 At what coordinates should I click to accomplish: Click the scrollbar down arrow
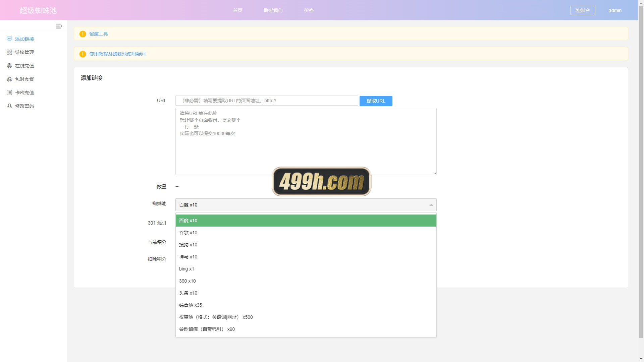pyautogui.click(x=641, y=359)
